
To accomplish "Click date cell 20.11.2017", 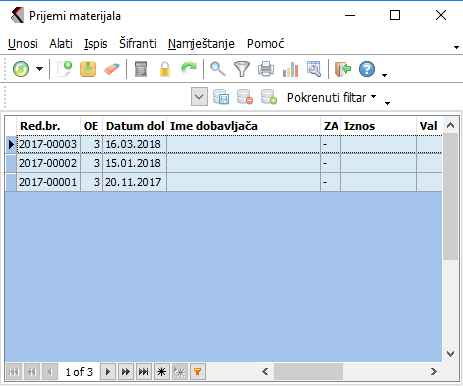I will (135, 182).
